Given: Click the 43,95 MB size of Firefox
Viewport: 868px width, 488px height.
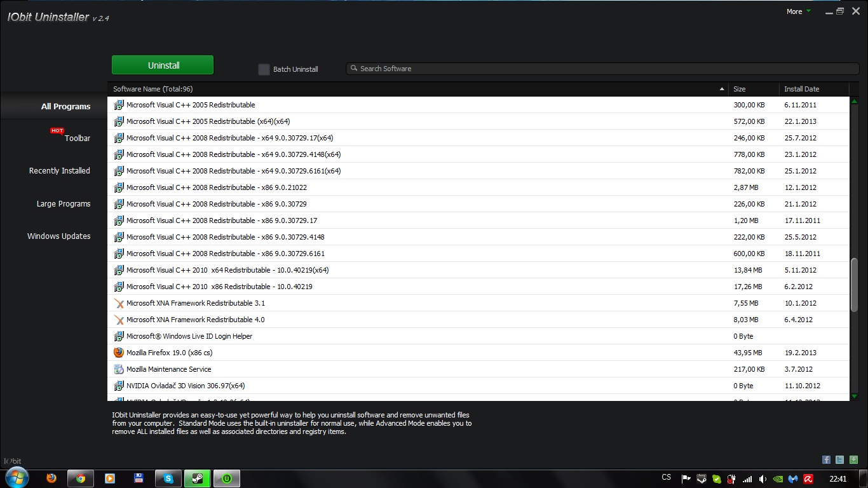Looking at the screenshot, I should (748, 353).
